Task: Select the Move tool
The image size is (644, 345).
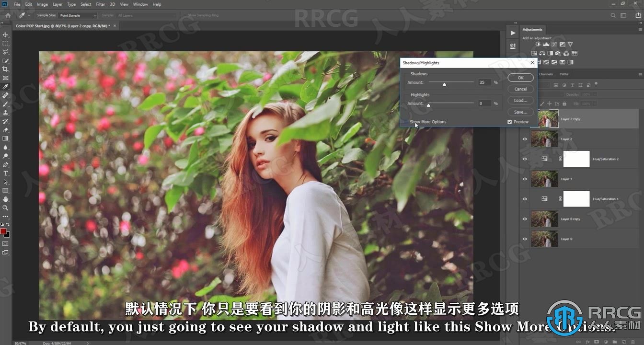Action: 6,35
